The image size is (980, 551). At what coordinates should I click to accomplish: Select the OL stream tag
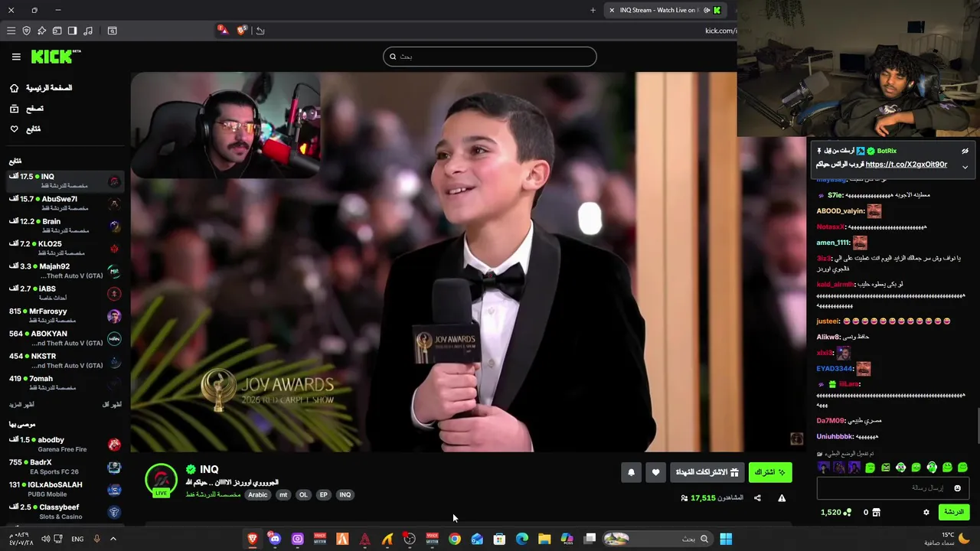pos(303,494)
